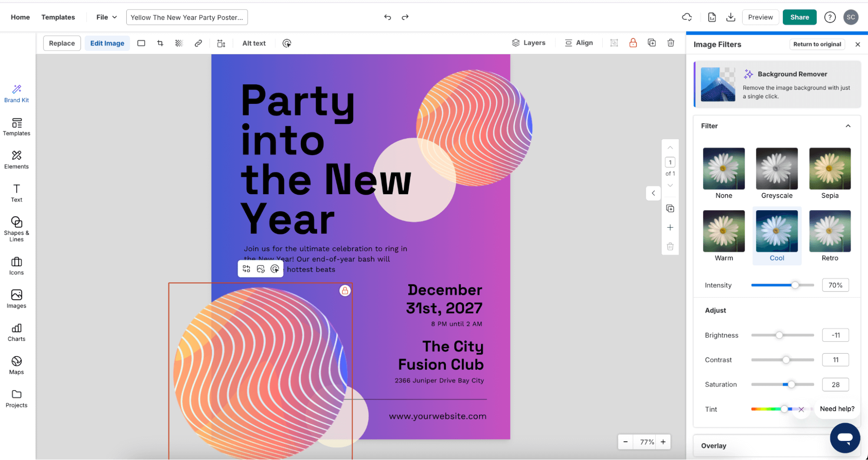
Task: Open the File menu
Action: pyautogui.click(x=105, y=17)
